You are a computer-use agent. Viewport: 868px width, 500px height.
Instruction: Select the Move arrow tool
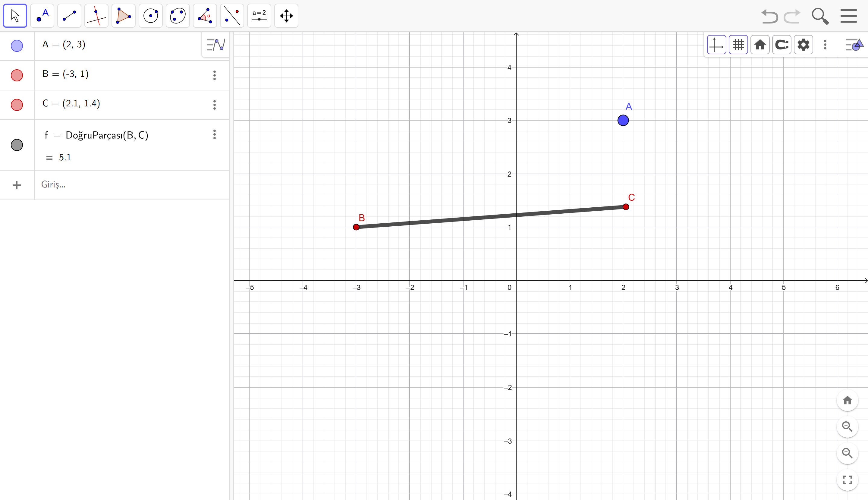point(15,16)
